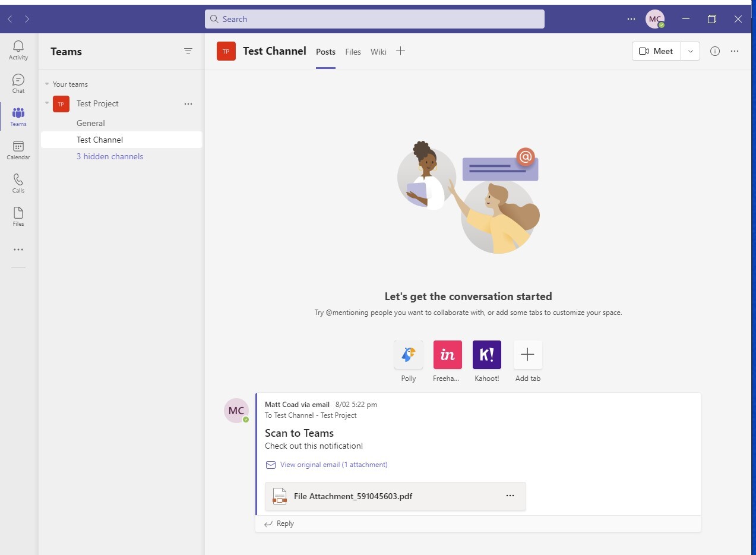Switch to the Posts tab

(x=325, y=52)
